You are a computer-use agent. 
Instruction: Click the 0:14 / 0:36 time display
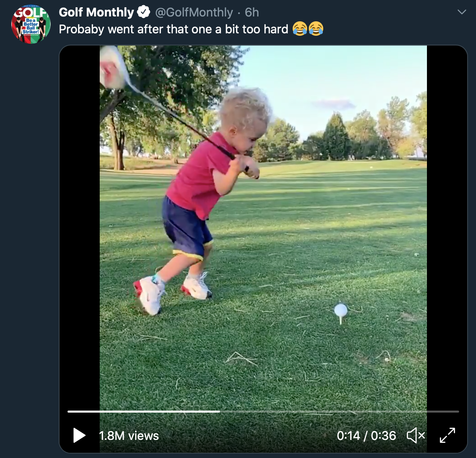click(x=366, y=436)
